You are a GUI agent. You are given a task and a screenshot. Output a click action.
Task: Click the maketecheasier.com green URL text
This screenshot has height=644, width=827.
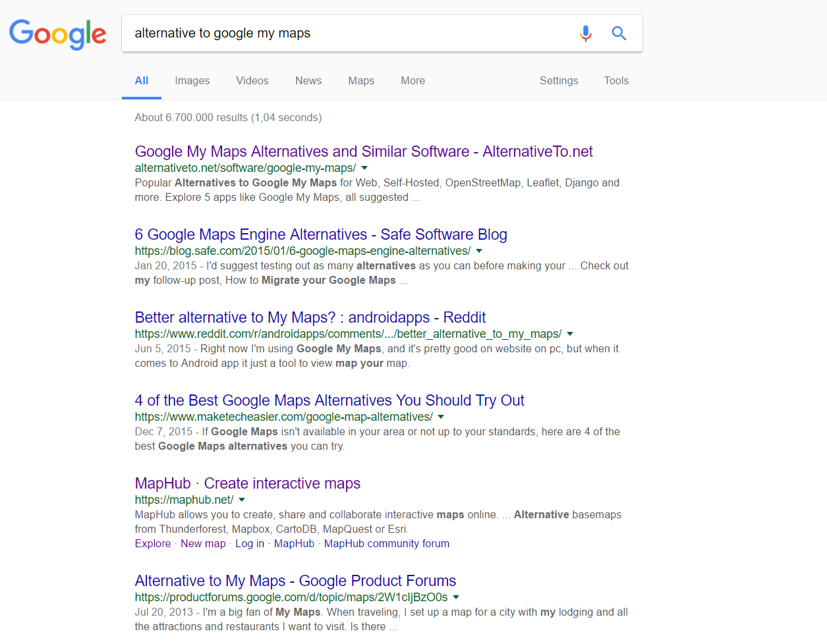click(x=283, y=417)
